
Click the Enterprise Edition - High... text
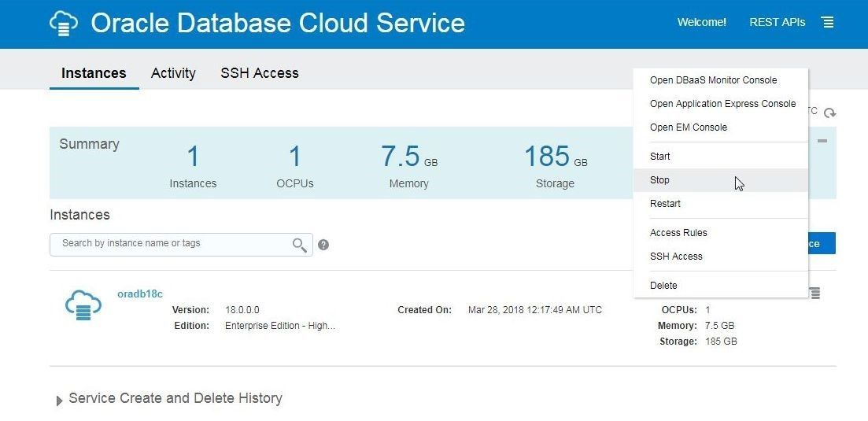280,326
